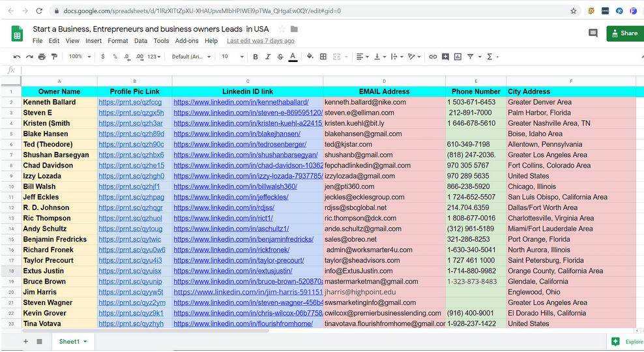Open the Add-ons menu
Image resolution: width=644 pixels, height=352 pixels.
click(187, 41)
